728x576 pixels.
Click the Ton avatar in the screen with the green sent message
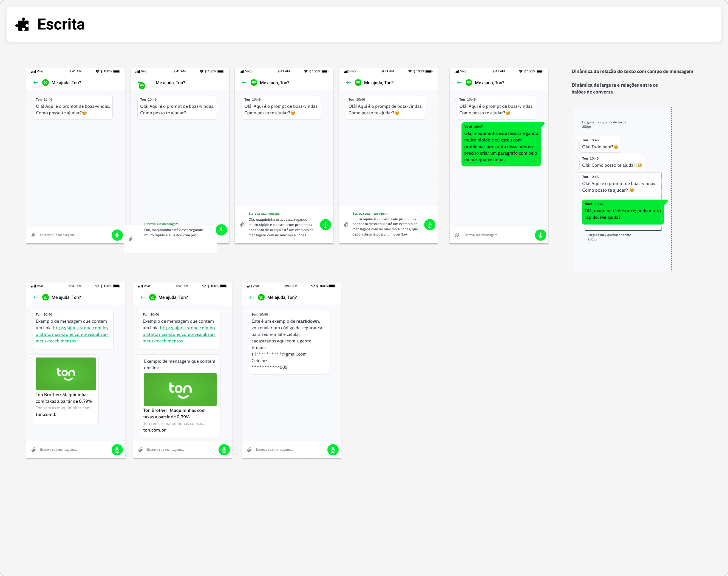click(469, 82)
